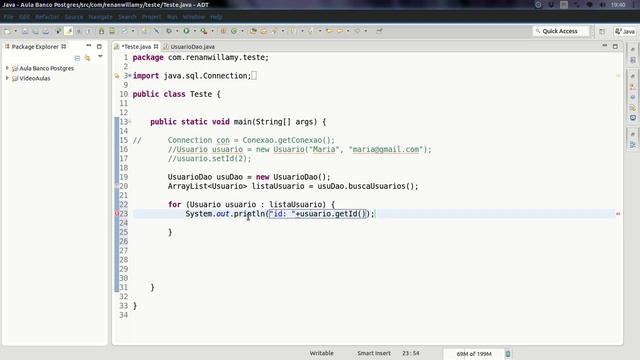
Task: Maximize the editor area
Action: tap(615, 46)
